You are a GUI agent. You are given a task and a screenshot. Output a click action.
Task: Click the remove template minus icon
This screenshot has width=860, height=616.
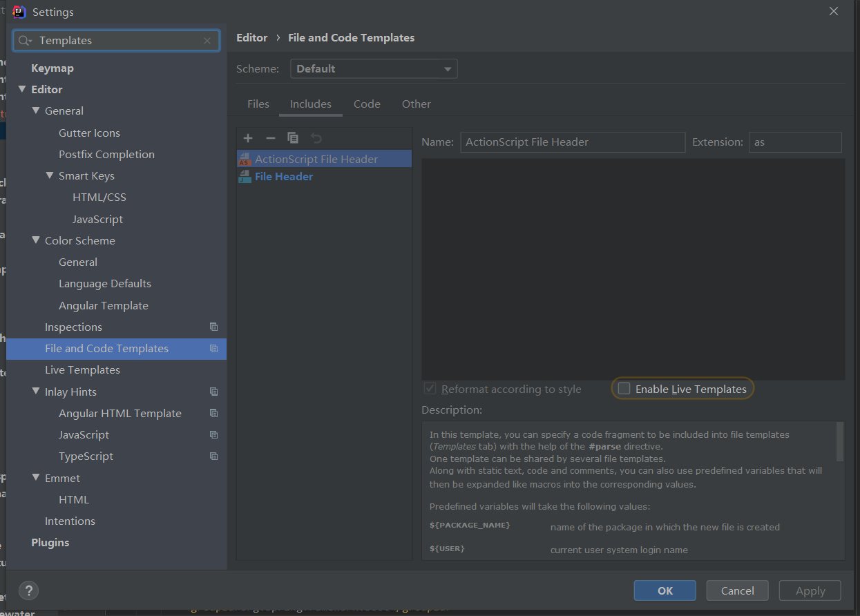tap(271, 139)
